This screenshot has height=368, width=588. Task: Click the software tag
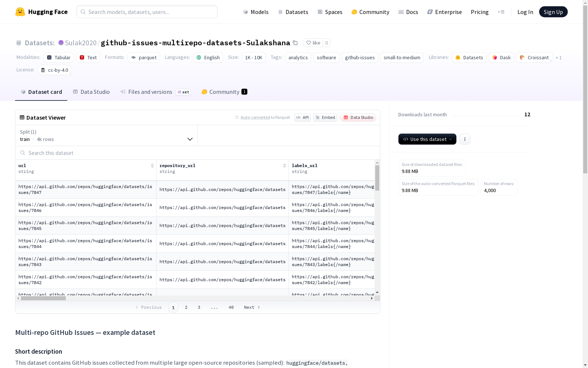326,57
